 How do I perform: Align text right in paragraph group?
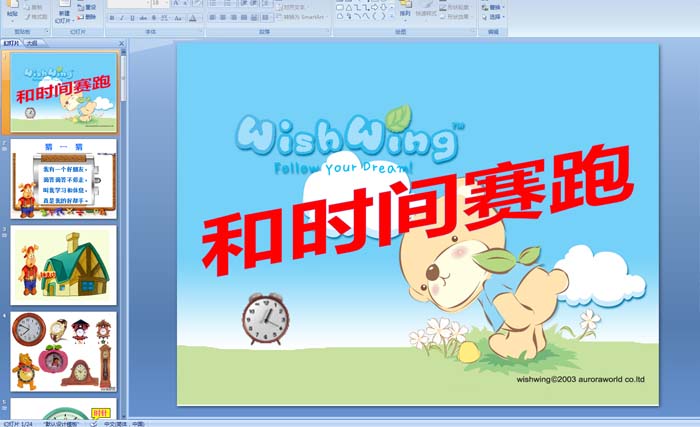pos(233,17)
